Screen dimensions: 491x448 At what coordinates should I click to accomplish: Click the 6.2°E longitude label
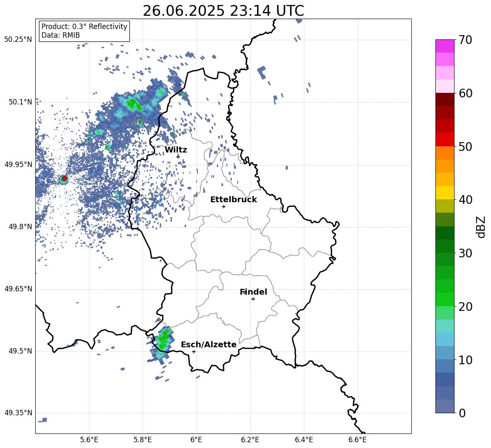pyautogui.click(x=250, y=440)
